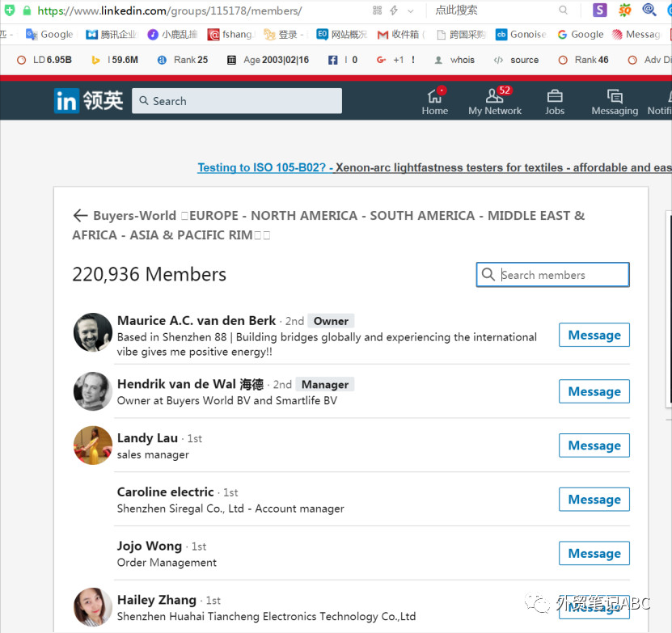Click the Bing index 59.6M metric
The width and height of the screenshot is (672, 633).
115,60
